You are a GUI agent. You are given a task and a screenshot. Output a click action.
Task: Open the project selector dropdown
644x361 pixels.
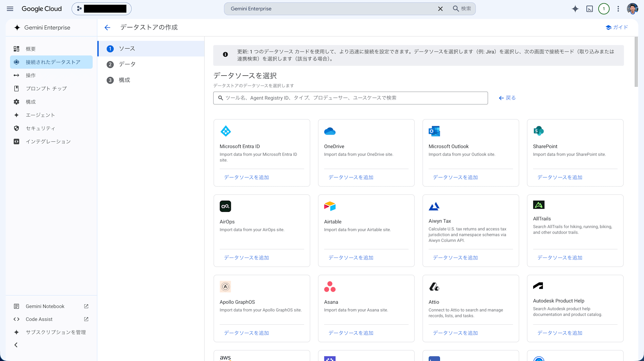pyautogui.click(x=101, y=9)
